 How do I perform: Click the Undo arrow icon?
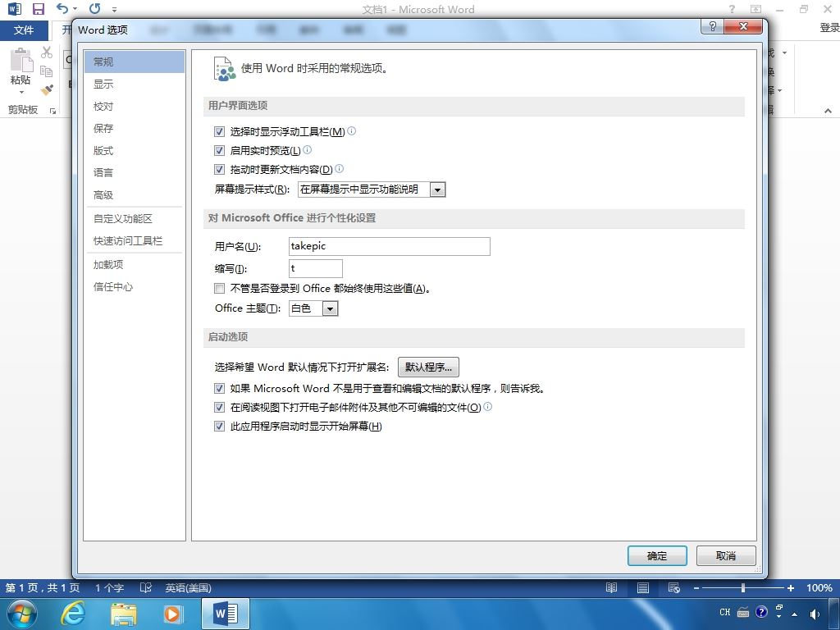point(62,8)
